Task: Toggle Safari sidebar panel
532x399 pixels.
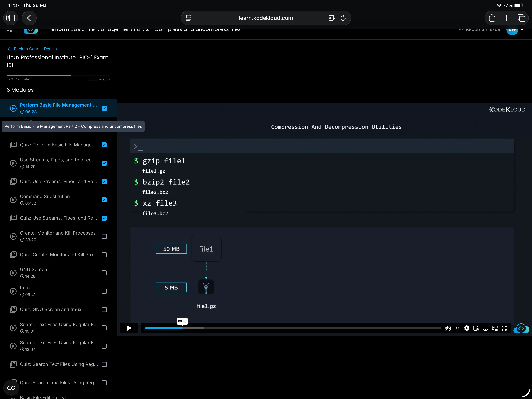Action: pos(11,18)
